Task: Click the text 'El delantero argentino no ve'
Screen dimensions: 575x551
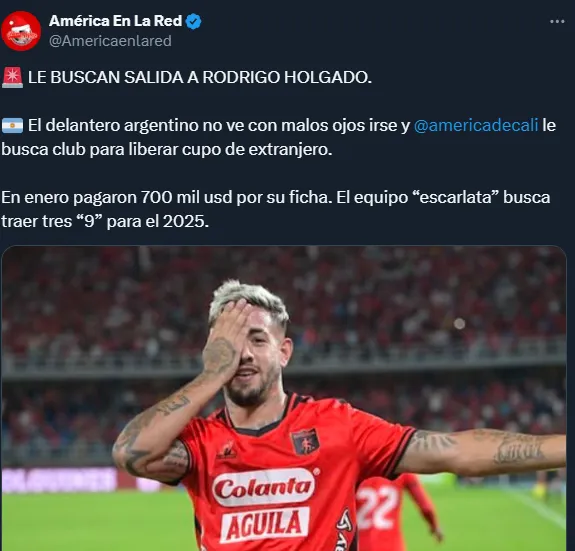Action: tap(133, 125)
